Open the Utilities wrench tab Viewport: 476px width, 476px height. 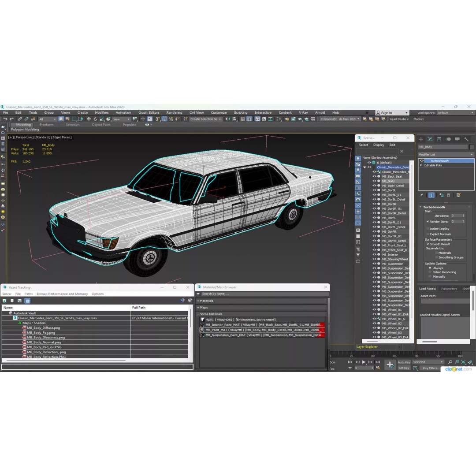pyautogui.click(x=466, y=139)
